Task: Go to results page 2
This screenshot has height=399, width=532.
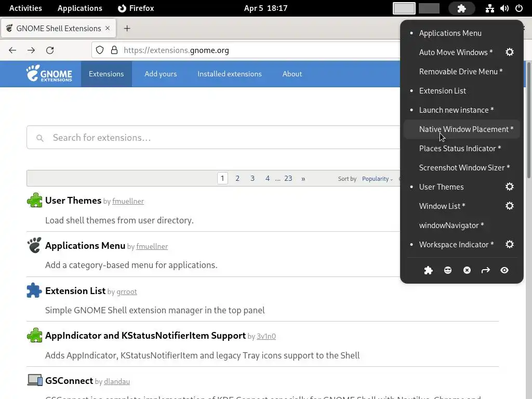Action: [237, 178]
